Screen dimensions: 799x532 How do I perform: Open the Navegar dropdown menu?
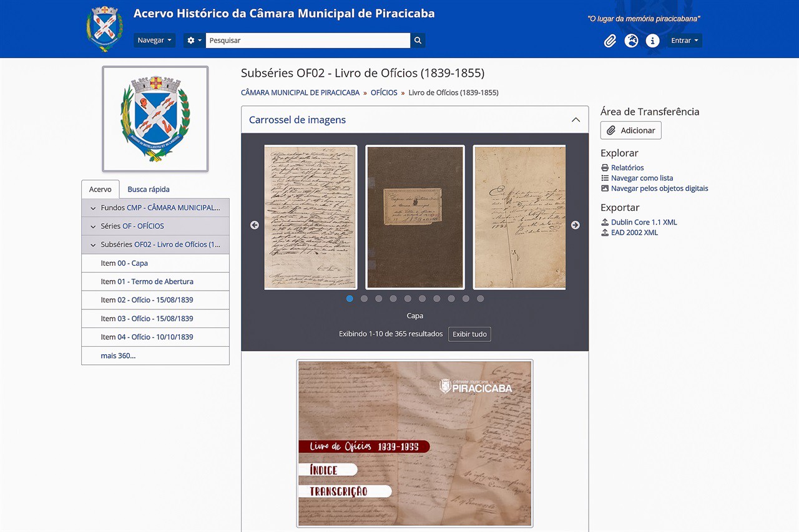coord(154,40)
